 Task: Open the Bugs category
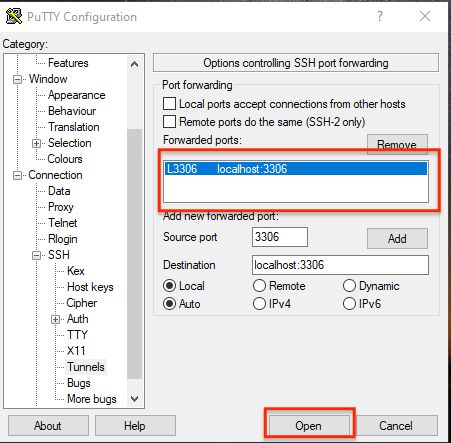click(79, 383)
